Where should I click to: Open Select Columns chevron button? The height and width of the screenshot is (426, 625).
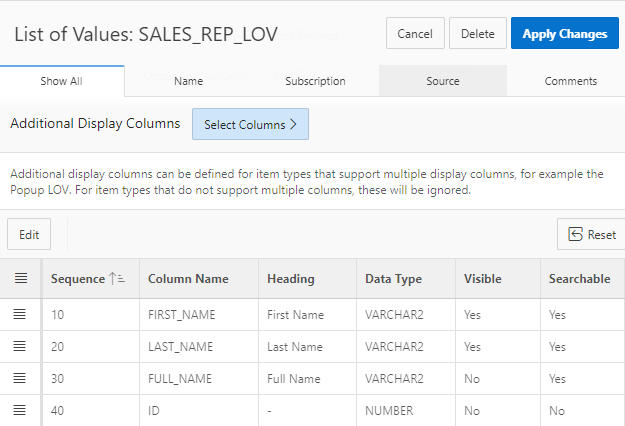[x=250, y=125]
